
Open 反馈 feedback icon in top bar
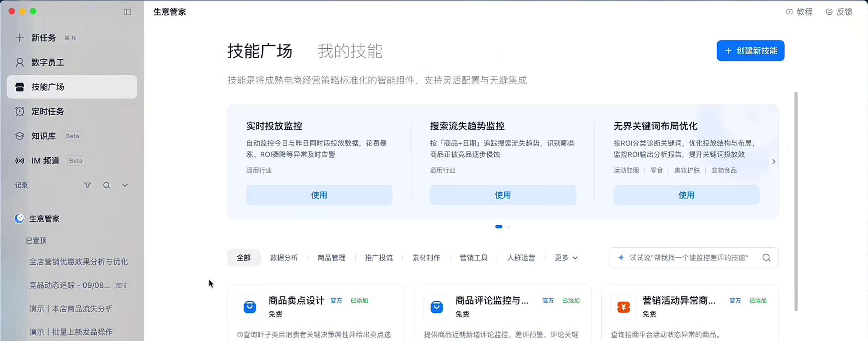829,12
